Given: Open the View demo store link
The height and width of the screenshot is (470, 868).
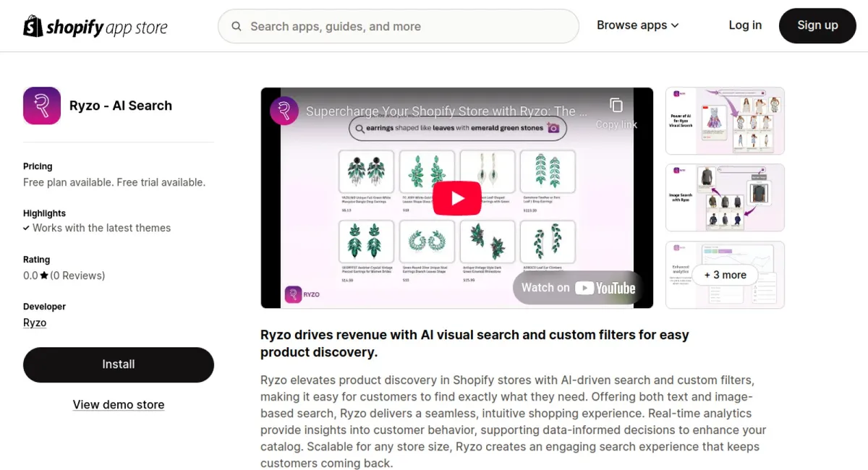Looking at the screenshot, I should [x=119, y=405].
